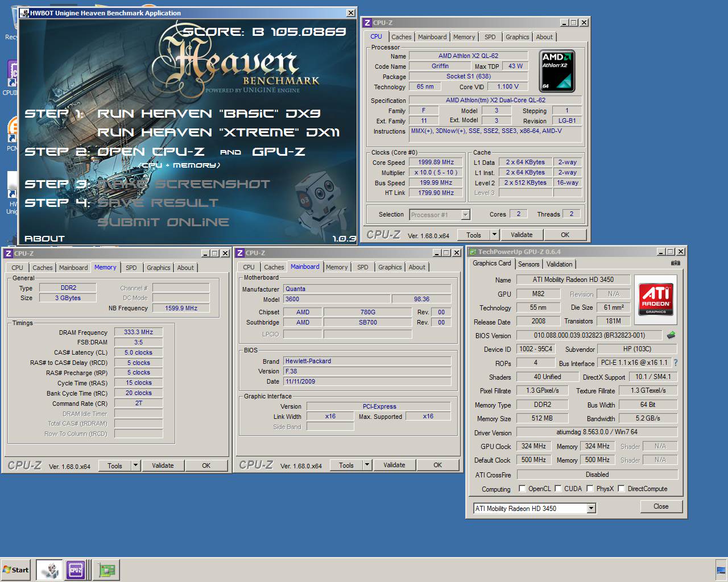Open Tools dropdown arrow in CPU-Z Mainboard window
728x582 pixels.
click(367, 465)
